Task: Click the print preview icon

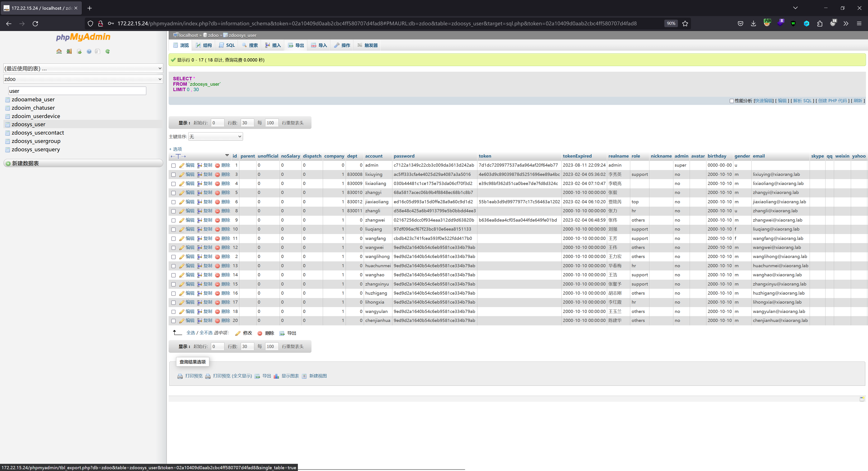Action: 180,376
